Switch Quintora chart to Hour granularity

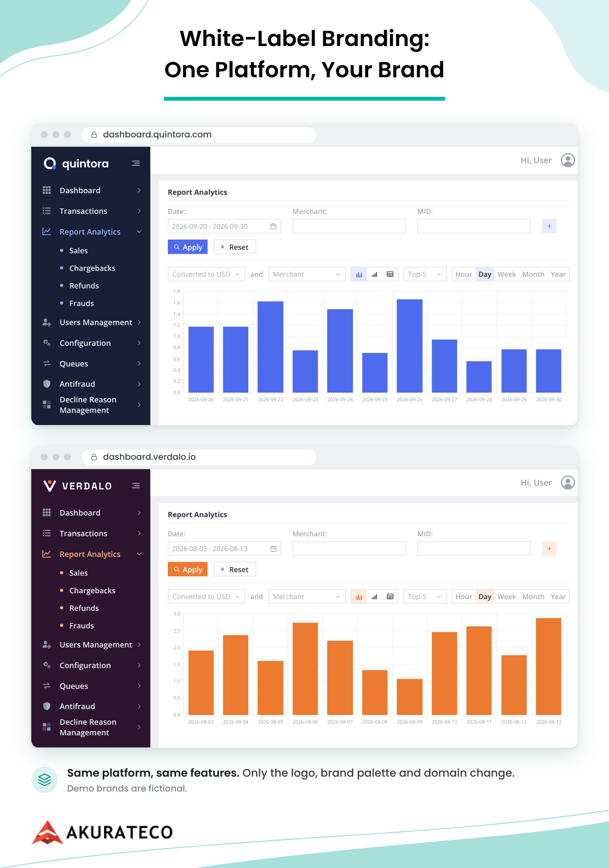(x=464, y=274)
